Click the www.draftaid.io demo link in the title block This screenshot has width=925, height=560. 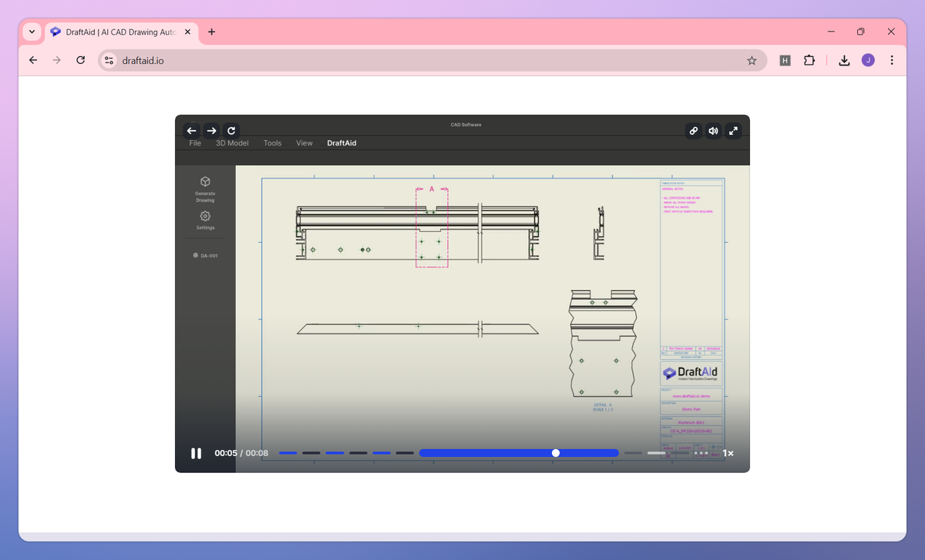690,395
